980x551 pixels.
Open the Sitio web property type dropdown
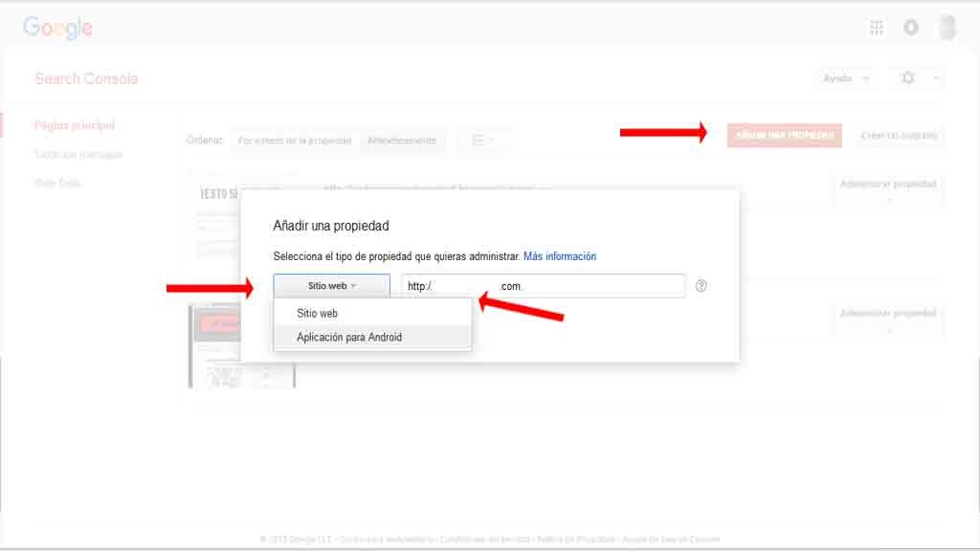(x=331, y=286)
